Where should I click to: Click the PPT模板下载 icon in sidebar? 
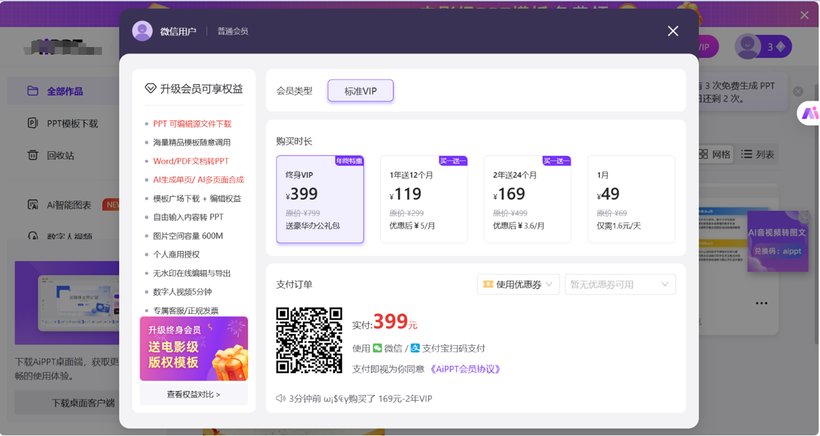coord(32,123)
